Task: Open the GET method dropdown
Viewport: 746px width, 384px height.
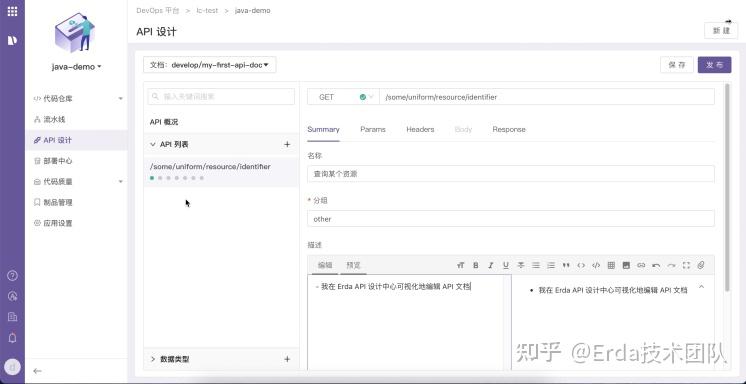Action: (x=343, y=97)
